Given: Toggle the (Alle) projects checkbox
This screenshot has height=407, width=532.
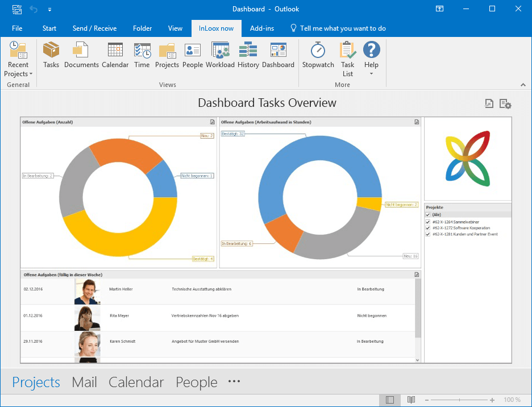Looking at the screenshot, I should 428,214.
